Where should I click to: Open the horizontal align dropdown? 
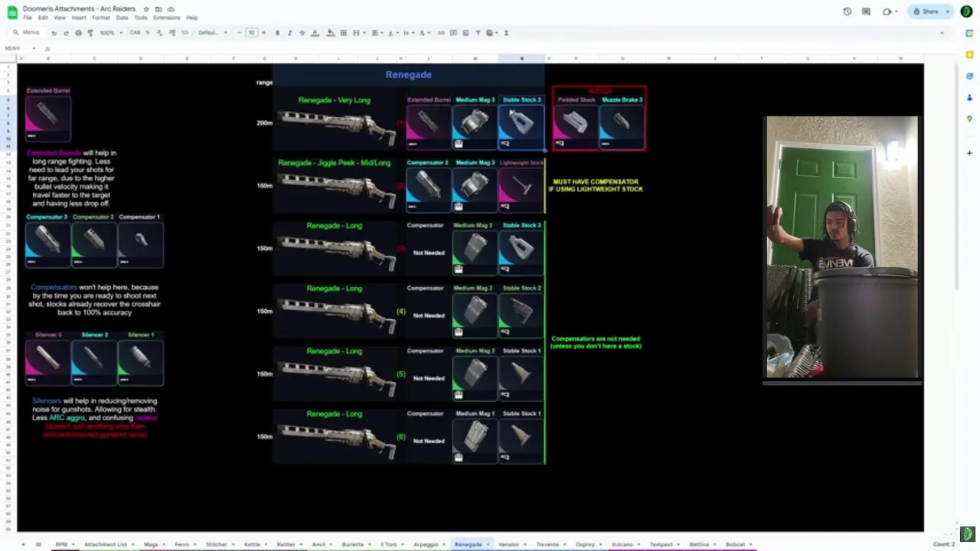click(x=377, y=33)
